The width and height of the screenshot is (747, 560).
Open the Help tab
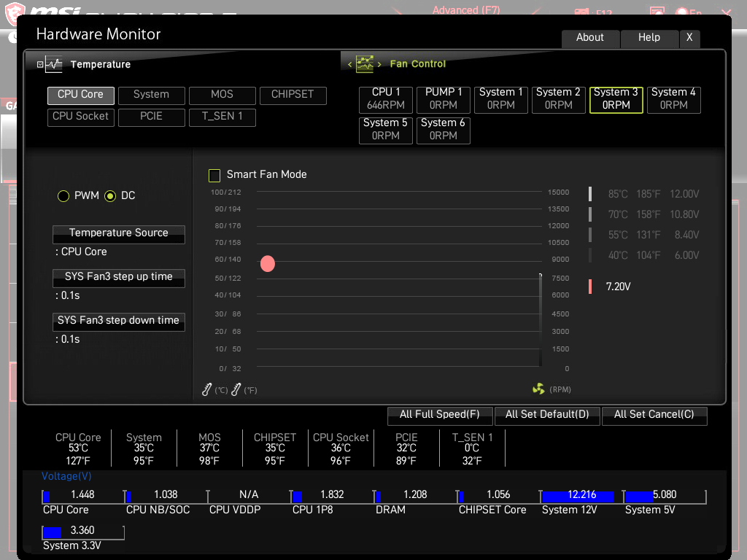(649, 38)
